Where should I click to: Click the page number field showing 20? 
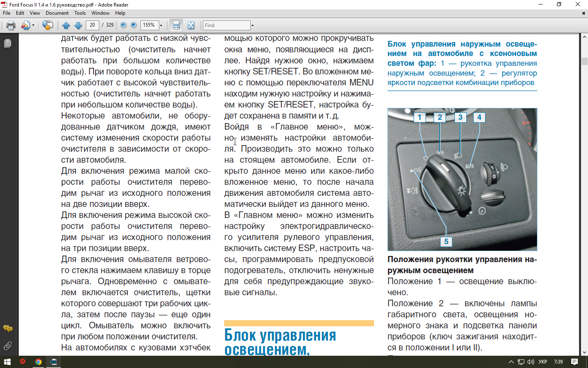pos(92,25)
